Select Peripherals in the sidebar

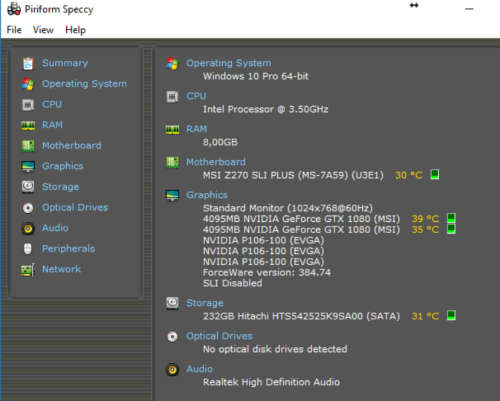pyautogui.click(x=68, y=249)
